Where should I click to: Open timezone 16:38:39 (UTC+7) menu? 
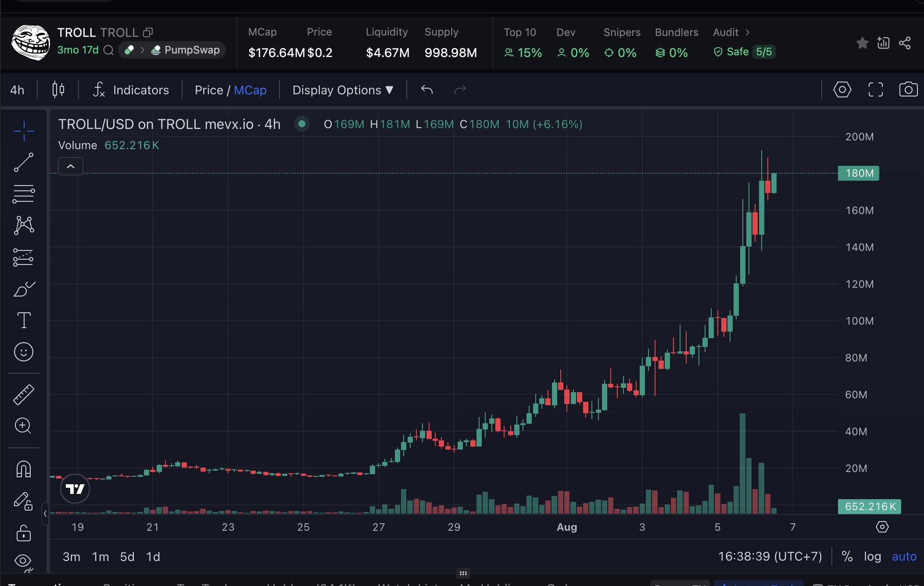pos(770,556)
